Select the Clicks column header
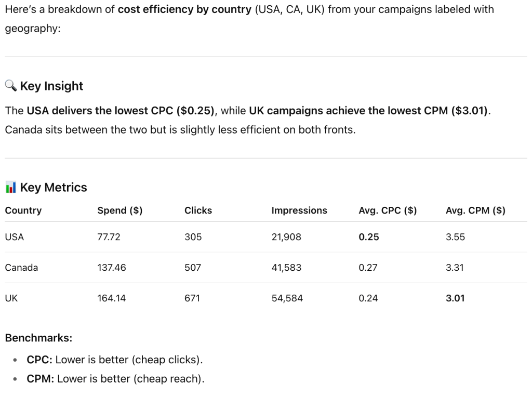 coord(198,210)
